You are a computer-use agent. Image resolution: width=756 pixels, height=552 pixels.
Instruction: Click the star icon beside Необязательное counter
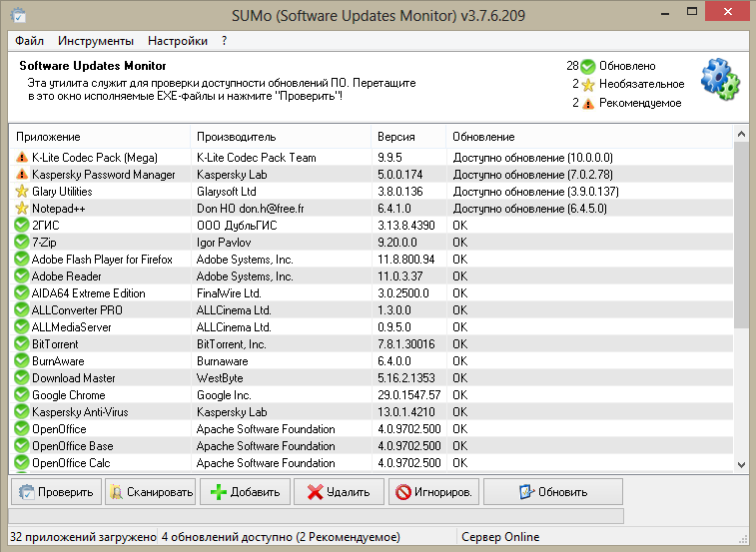(x=588, y=85)
